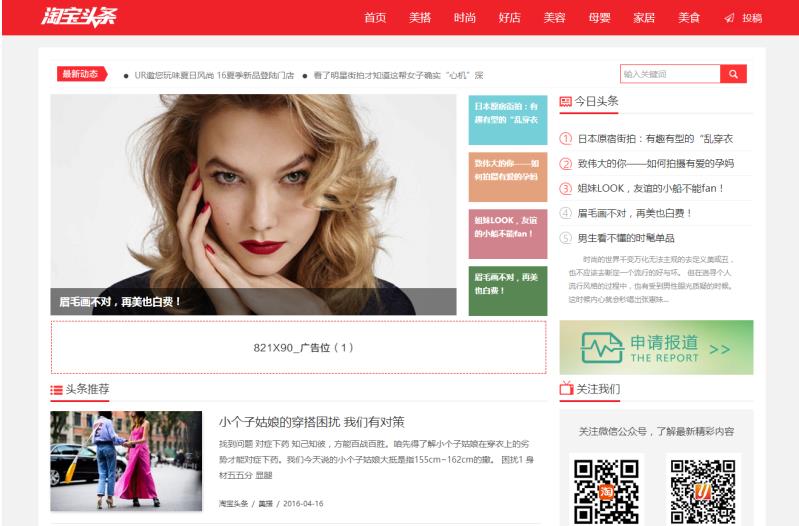Open headline 姐妹LOOK，友谊的小船不能fan！
Image resolution: width=799 pixels, height=526 pixels.
coord(651,189)
